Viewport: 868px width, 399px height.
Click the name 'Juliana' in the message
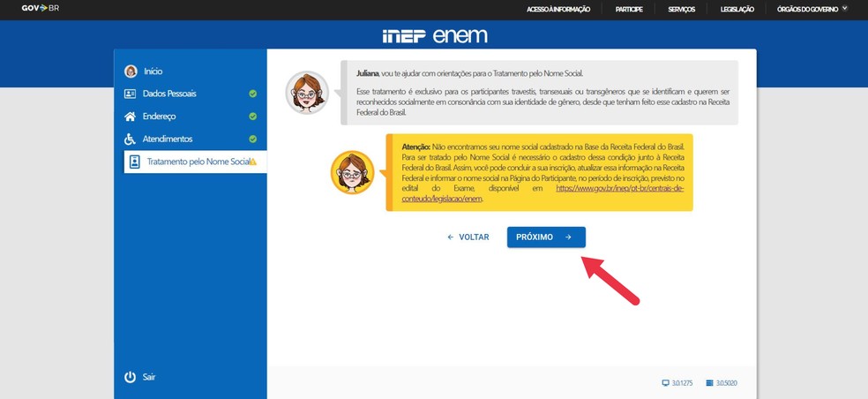tap(368, 73)
